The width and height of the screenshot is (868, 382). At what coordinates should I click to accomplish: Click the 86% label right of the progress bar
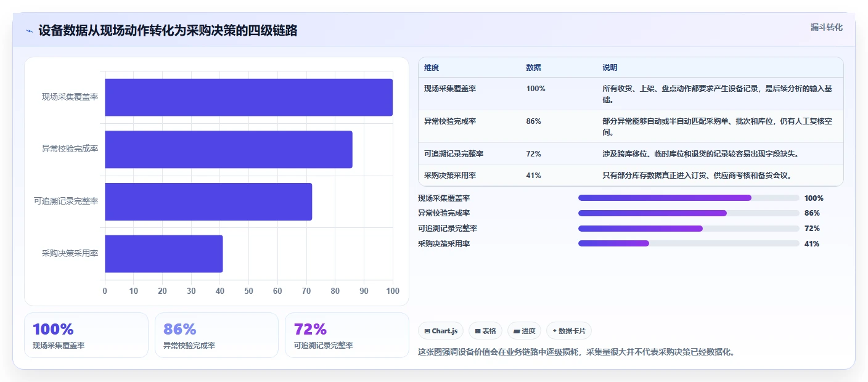coord(812,213)
